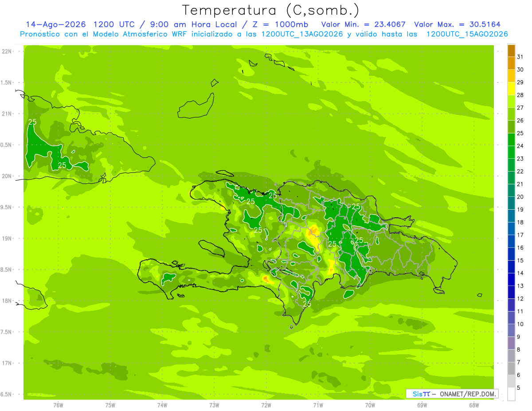Viewport: 532px width, 411px height.
Task: Click the "7.5N" latitude label
Action: 6,332
